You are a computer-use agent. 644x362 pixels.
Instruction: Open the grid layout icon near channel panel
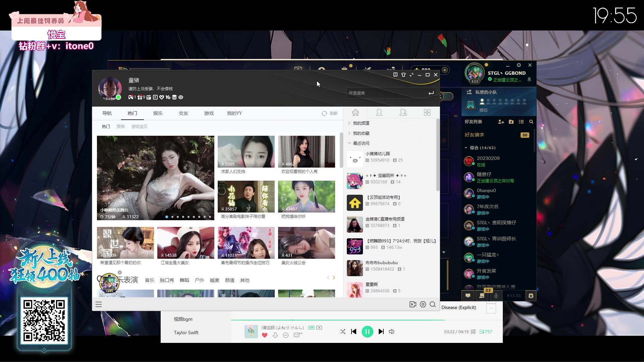[427, 112]
